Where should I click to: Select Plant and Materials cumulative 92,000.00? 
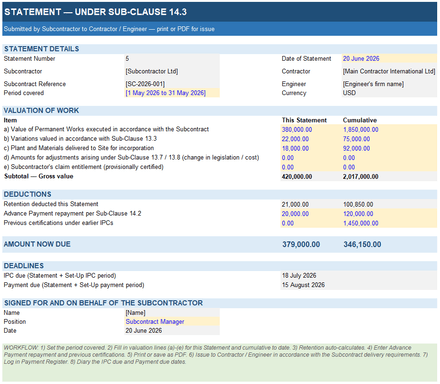coord(389,148)
